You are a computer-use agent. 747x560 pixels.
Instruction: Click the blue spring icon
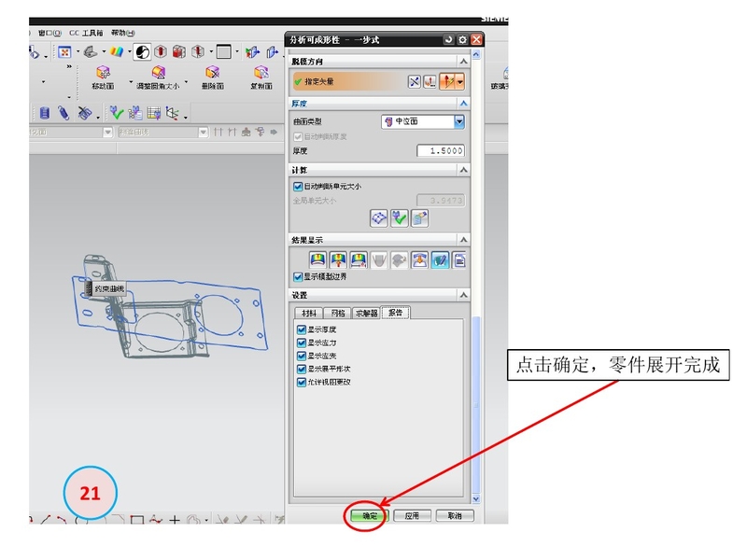63,113
